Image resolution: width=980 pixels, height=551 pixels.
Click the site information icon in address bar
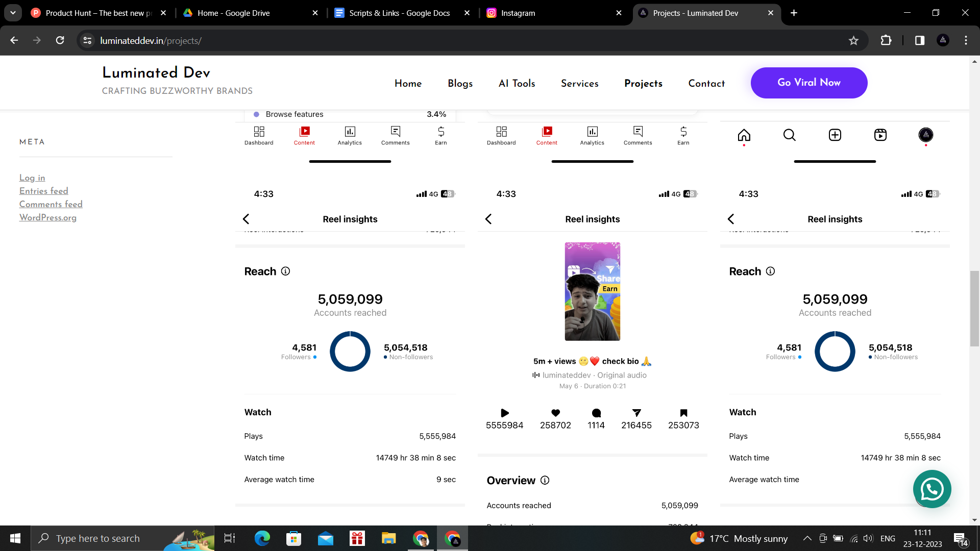click(87, 40)
